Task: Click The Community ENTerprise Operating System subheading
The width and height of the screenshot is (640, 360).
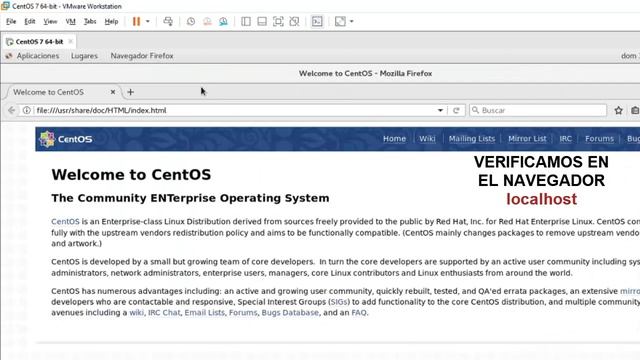Action: (x=190, y=198)
